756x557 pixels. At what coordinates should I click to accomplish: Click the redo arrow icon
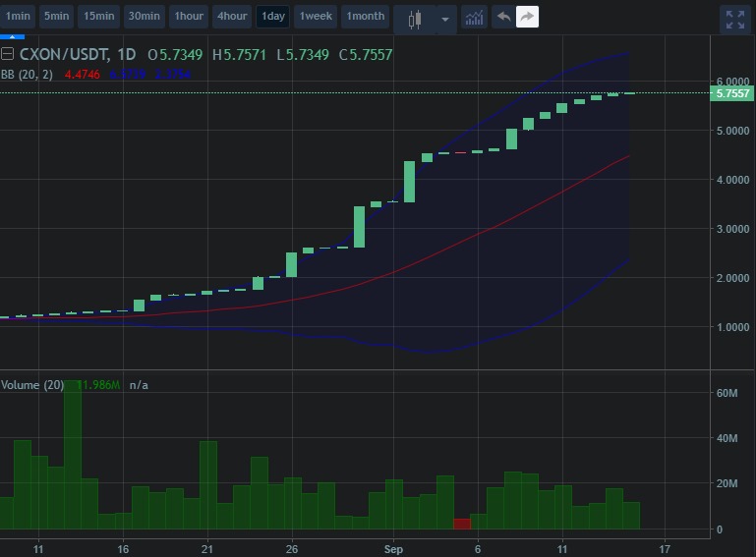527,17
